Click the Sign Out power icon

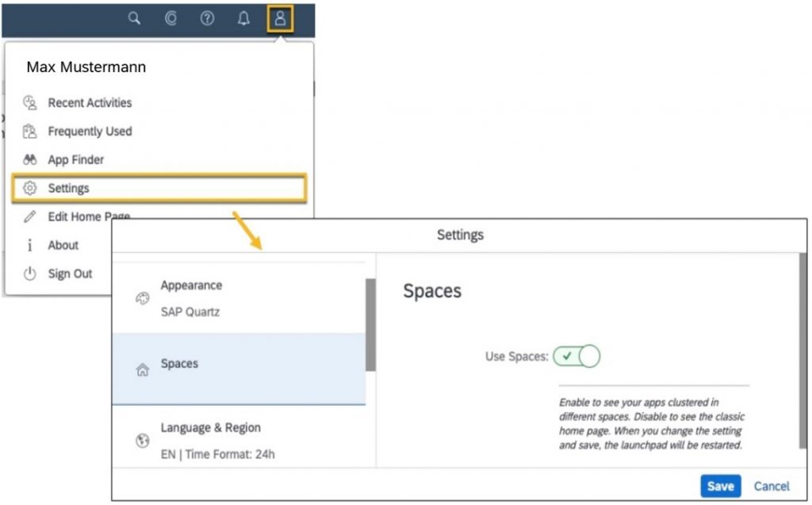pos(30,274)
